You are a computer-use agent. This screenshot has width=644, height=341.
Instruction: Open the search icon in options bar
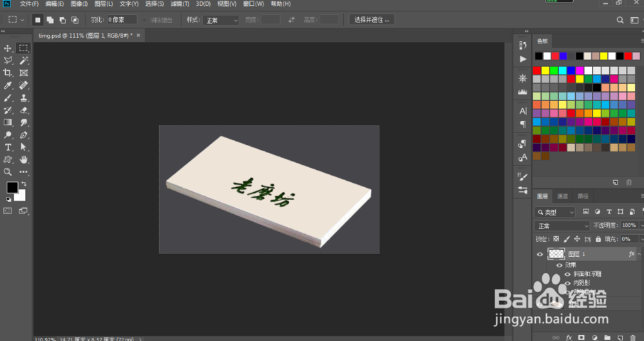pyautogui.click(x=620, y=20)
